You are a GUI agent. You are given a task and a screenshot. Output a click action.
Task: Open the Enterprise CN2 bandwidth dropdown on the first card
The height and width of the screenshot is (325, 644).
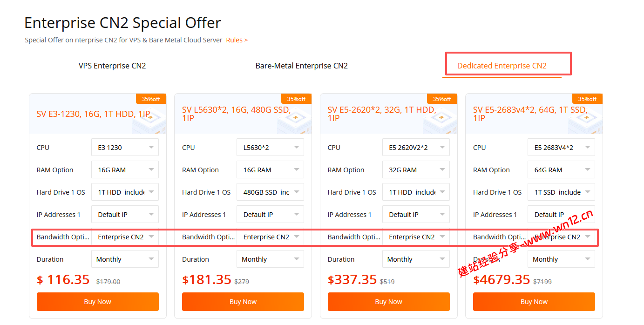click(125, 237)
